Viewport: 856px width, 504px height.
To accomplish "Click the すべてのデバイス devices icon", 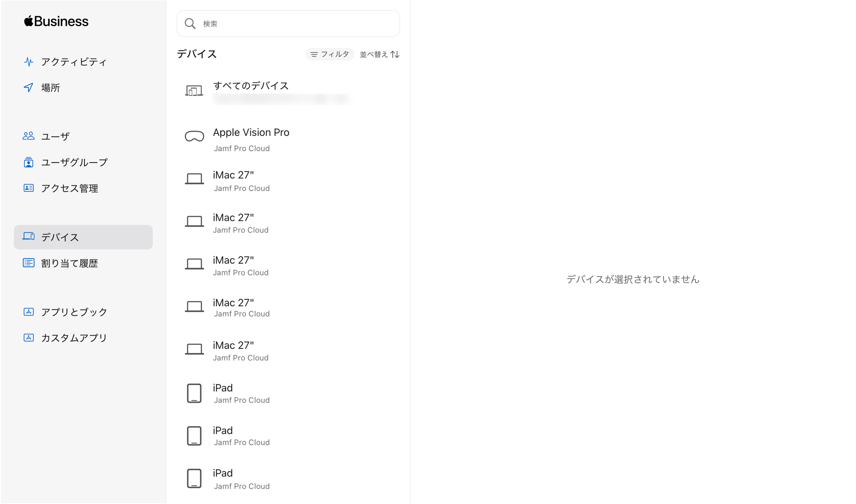I will pos(194,91).
